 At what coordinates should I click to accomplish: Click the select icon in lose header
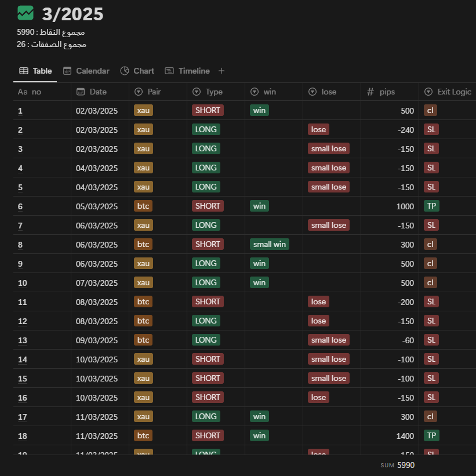313,92
